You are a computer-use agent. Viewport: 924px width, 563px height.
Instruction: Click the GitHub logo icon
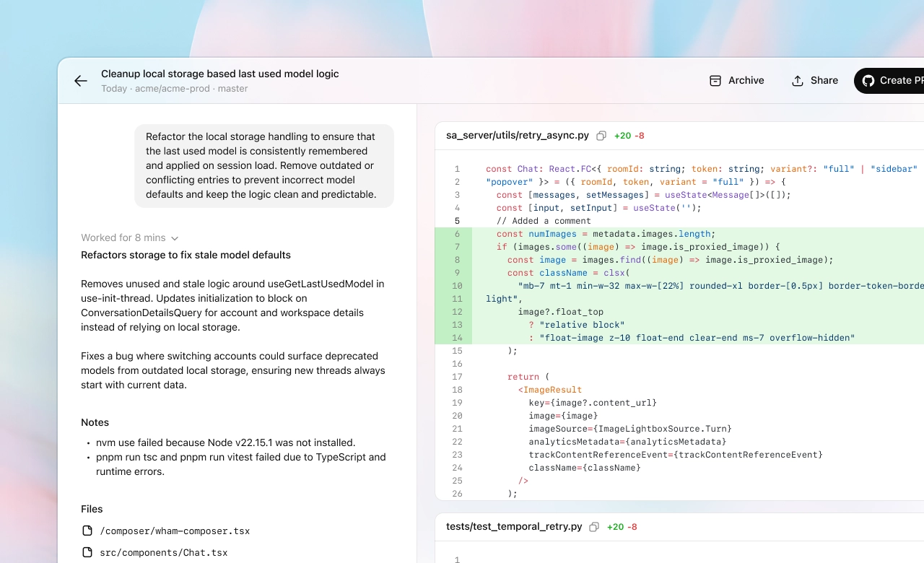[868, 81]
